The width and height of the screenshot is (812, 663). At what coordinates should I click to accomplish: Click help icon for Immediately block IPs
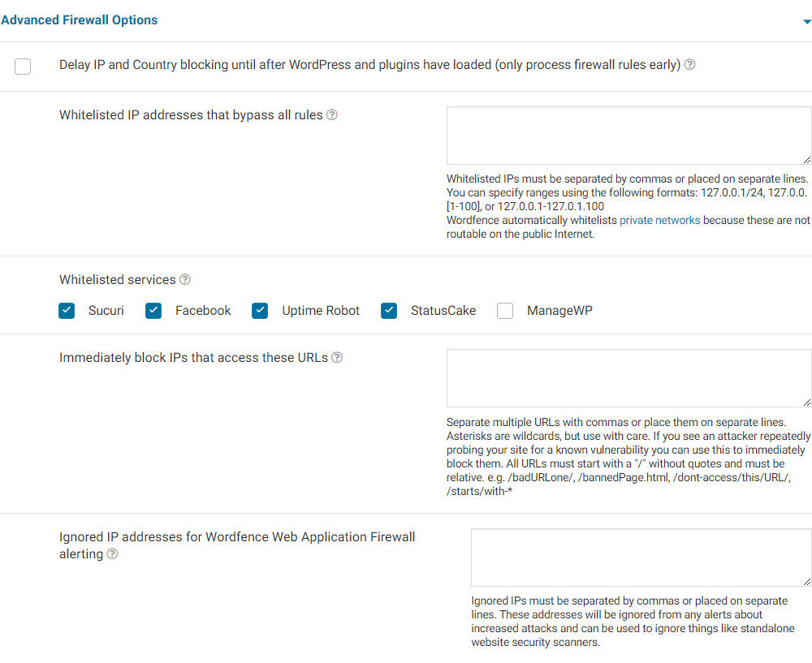point(337,358)
